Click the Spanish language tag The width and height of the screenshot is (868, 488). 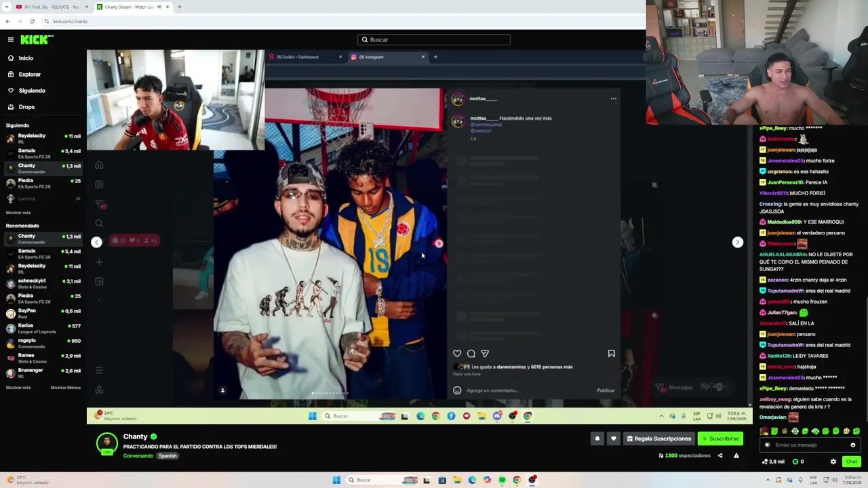coord(167,456)
